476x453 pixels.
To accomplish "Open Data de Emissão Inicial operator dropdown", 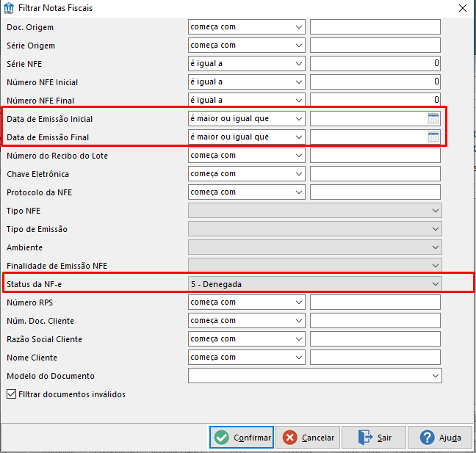I will coord(247,119).
